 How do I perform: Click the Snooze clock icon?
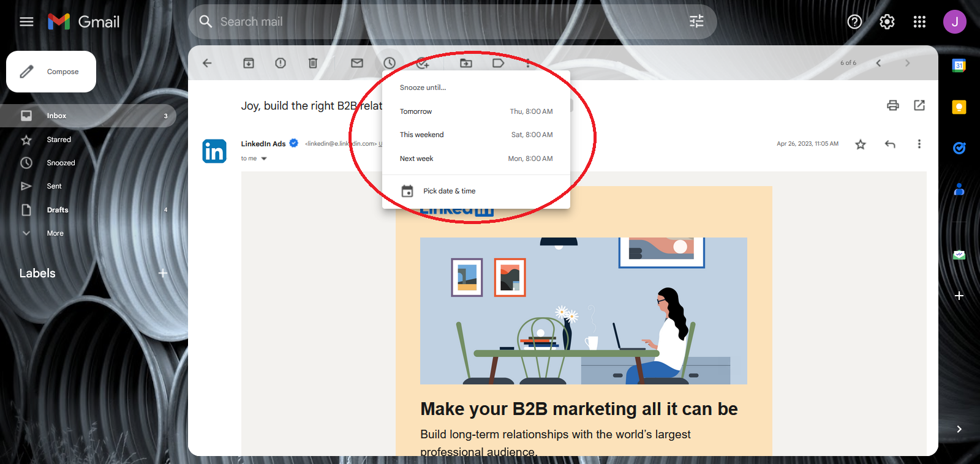[390, 63]
